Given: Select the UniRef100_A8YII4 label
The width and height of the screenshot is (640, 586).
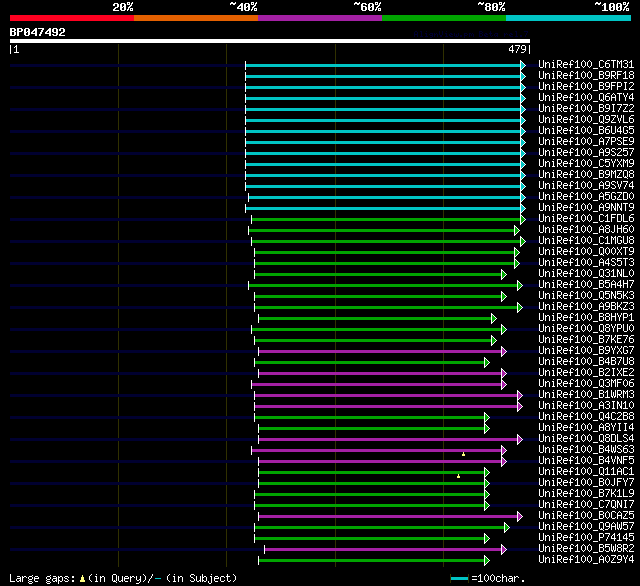Looking at the screenshot, I should coord(586,428).
